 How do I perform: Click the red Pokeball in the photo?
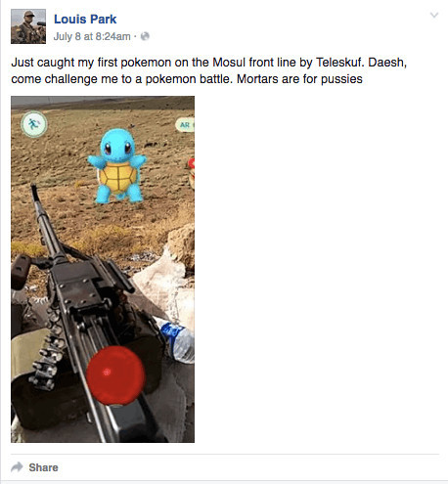(x=115, y=375)
